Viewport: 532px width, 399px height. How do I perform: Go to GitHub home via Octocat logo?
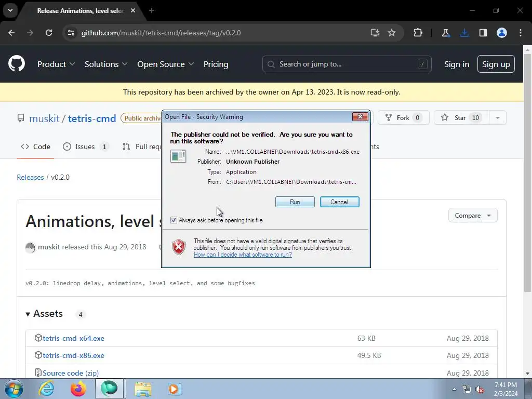(x=17, y=64)
